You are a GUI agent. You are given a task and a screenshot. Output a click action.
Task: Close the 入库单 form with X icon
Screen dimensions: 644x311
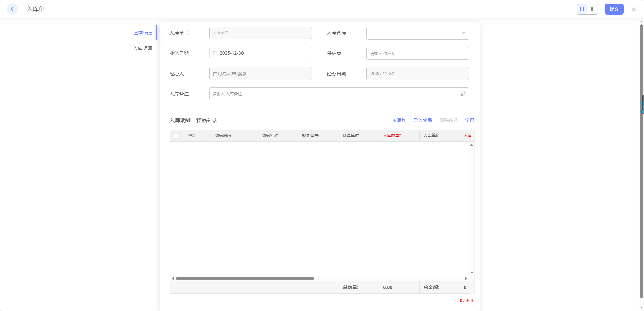tap(634, 9)
